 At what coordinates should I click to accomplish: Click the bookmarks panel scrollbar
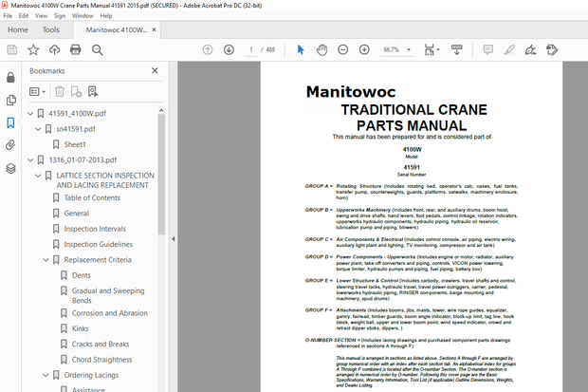(x=161, y=175)
